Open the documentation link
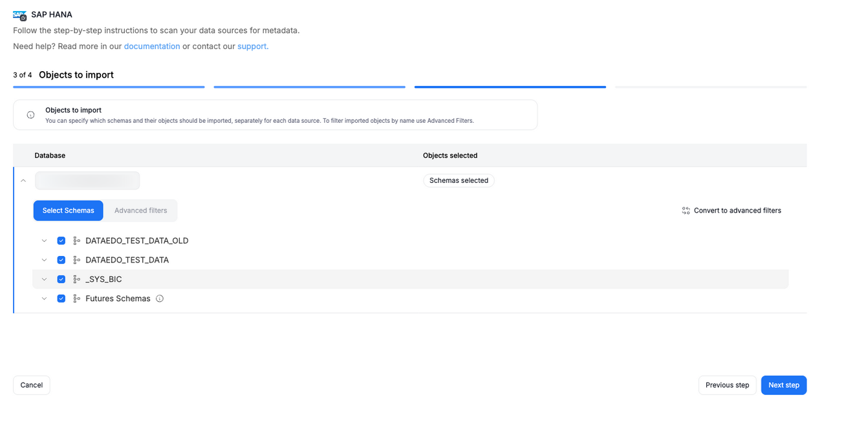Image resolution: width=868 pixels, height=437 pixels. (x=152, y=47)
